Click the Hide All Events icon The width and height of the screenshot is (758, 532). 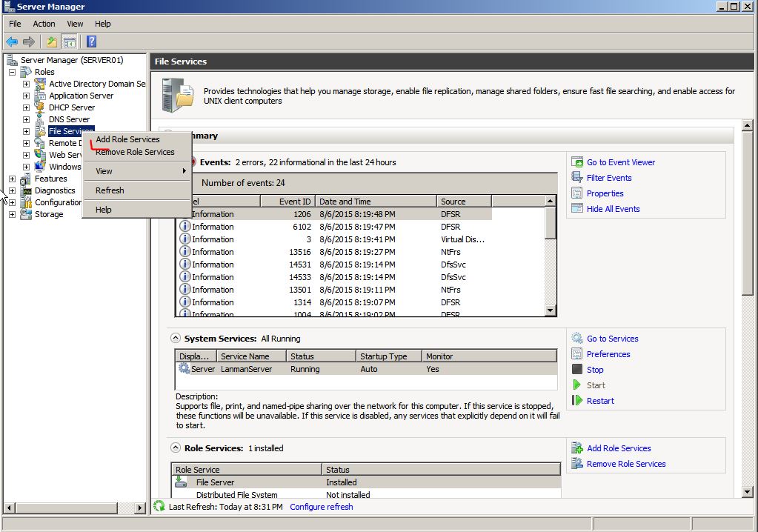577,208
